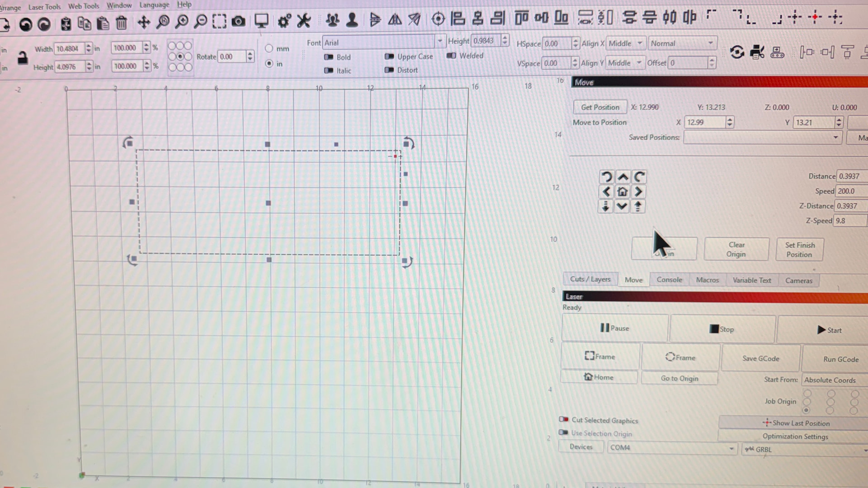Open Settings with the gears icon
Image resolution: width=868 pixels, height=488 pixels.
pyautogui.click(x=284, y=21)
